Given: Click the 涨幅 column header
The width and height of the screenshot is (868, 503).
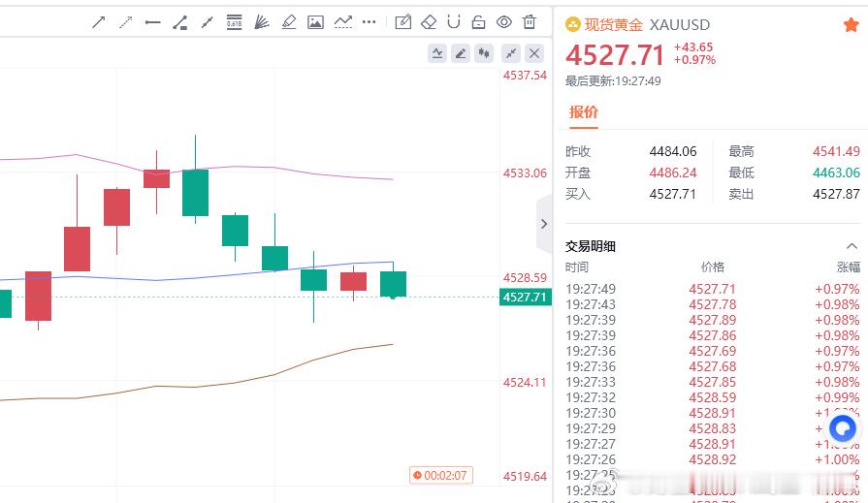Looking at the screenshot, I should (x=849, y=267).
